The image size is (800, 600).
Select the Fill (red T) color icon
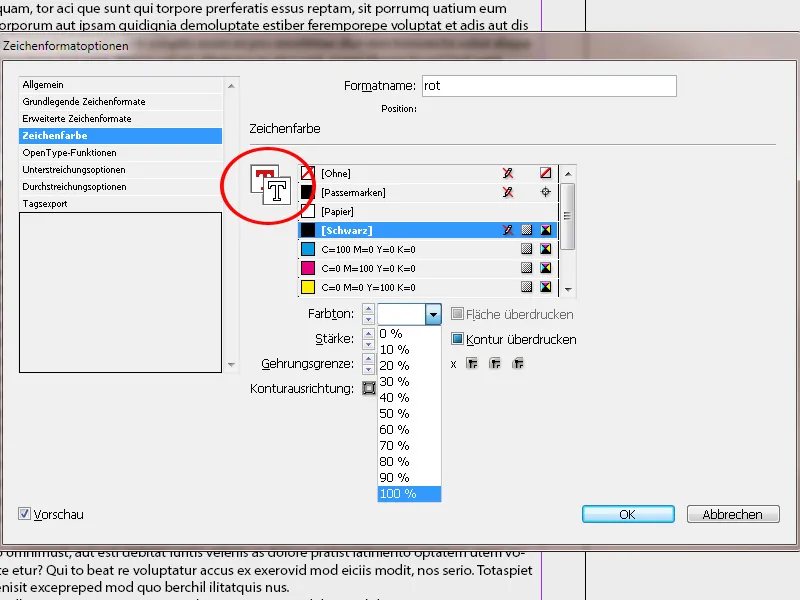261,174
